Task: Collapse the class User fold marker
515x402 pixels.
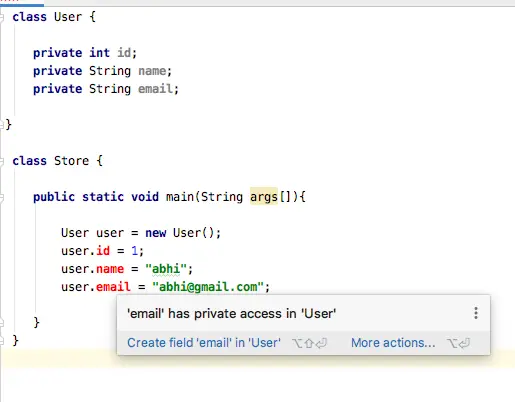Action: [x=2, y=17]
